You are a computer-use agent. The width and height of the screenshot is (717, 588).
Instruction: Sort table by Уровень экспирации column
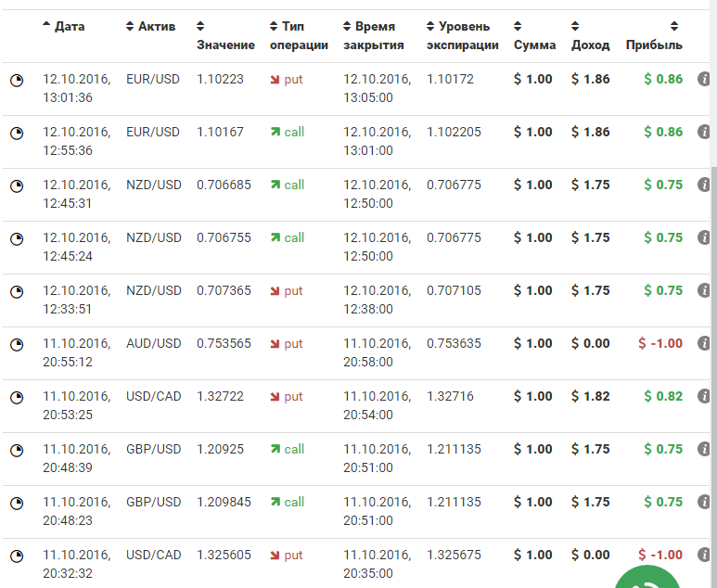[462, 35]
